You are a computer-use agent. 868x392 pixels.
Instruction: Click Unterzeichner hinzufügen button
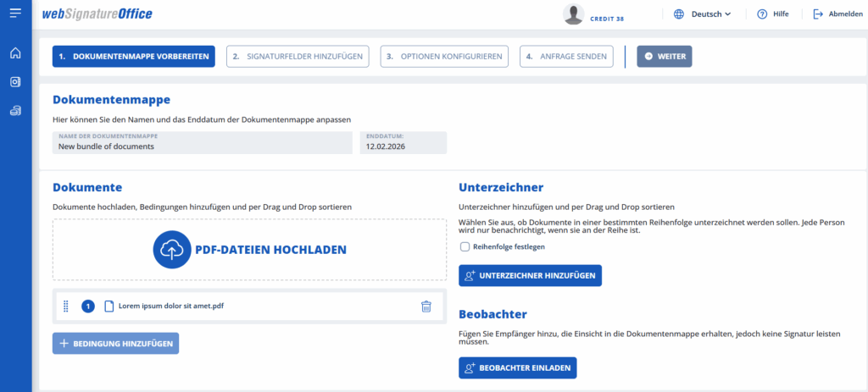(530, 275)
